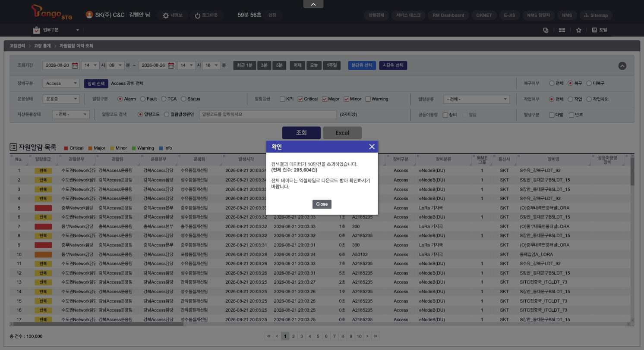
Task: Click the window copy icon in toolbar
Action: [x=546, y=30]
